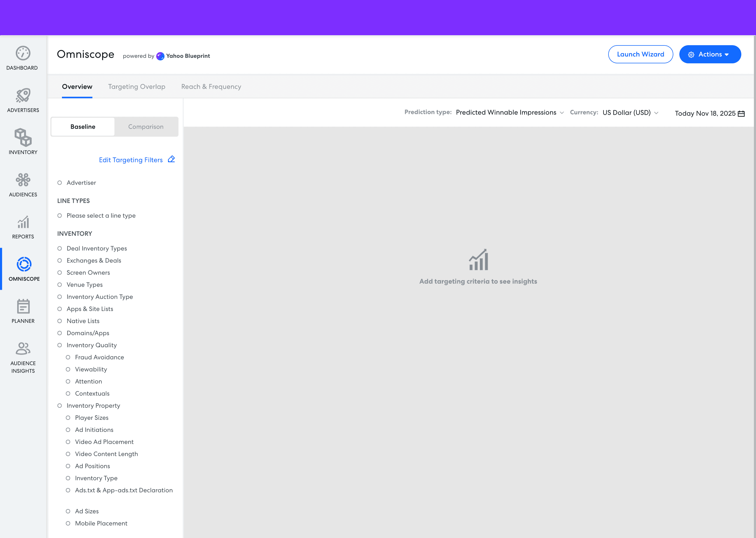
Task: Switch to Reach & Frequency tab
Action: pyautogui.click(x=211, y=87)
